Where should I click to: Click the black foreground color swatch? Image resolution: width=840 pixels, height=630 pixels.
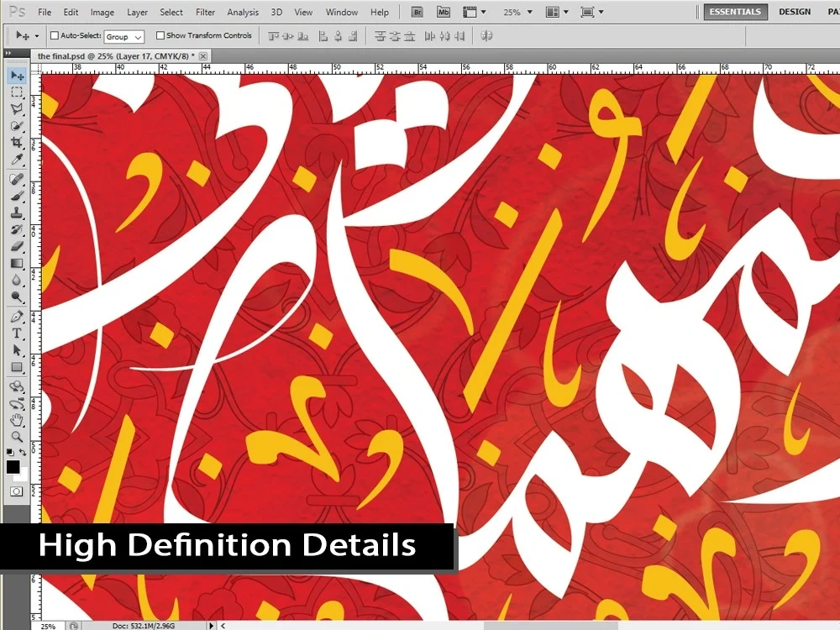[13, 466]
